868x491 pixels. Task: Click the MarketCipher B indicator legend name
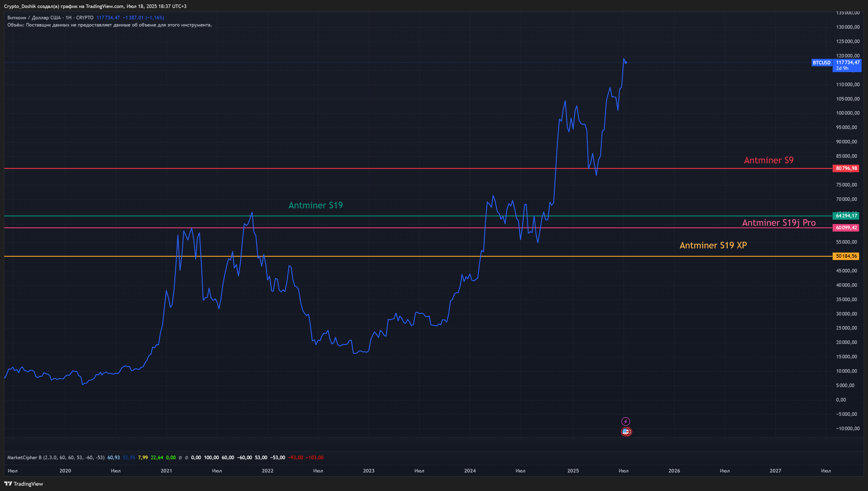[24, 457]
